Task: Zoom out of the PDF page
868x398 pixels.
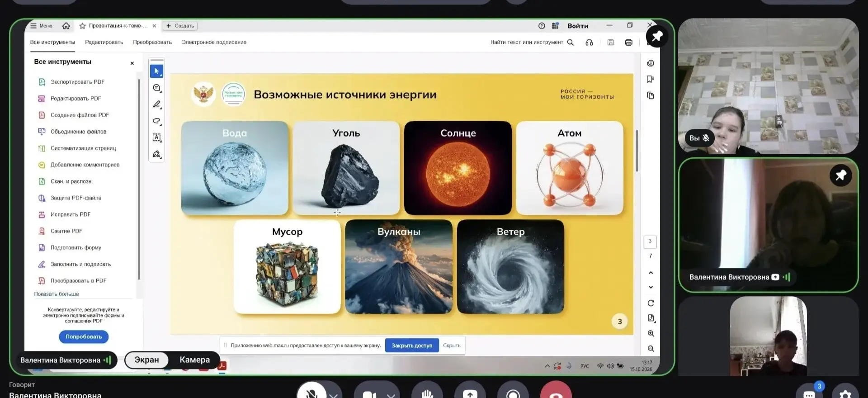Action: (651, 349)
